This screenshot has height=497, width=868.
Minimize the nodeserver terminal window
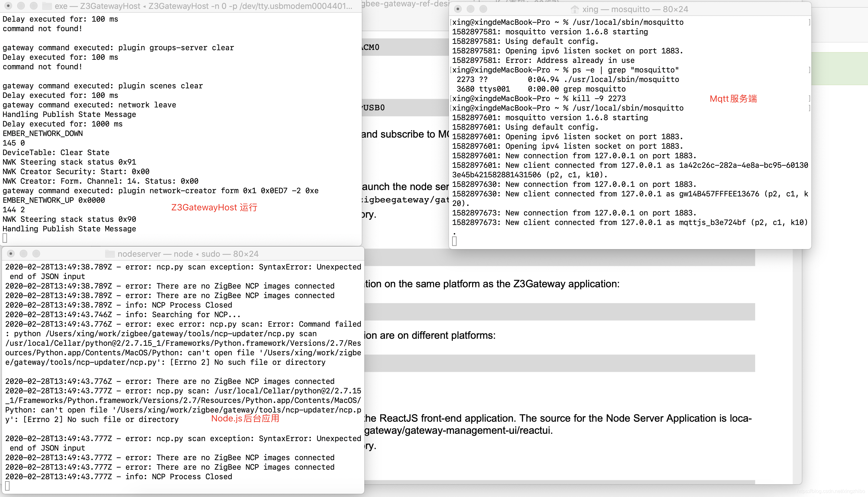point(24,254)
